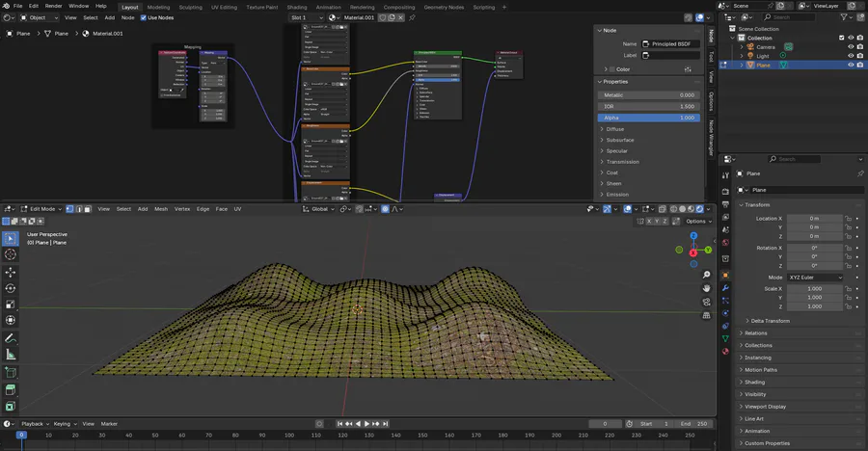Screen dimensions: 868x451
Task: Switch to the Sculpting workspace tab
Action: click(191, 7)
